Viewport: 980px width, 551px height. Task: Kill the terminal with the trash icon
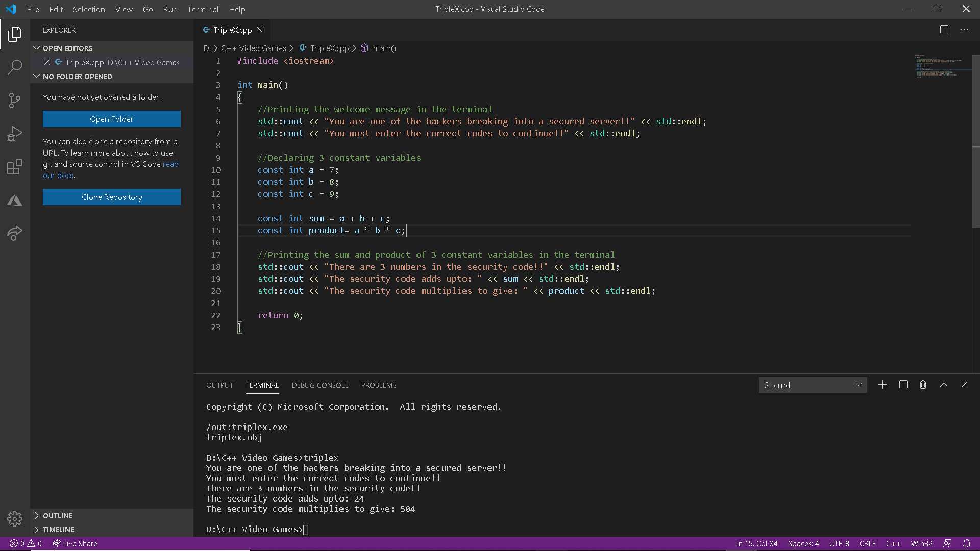923,385
